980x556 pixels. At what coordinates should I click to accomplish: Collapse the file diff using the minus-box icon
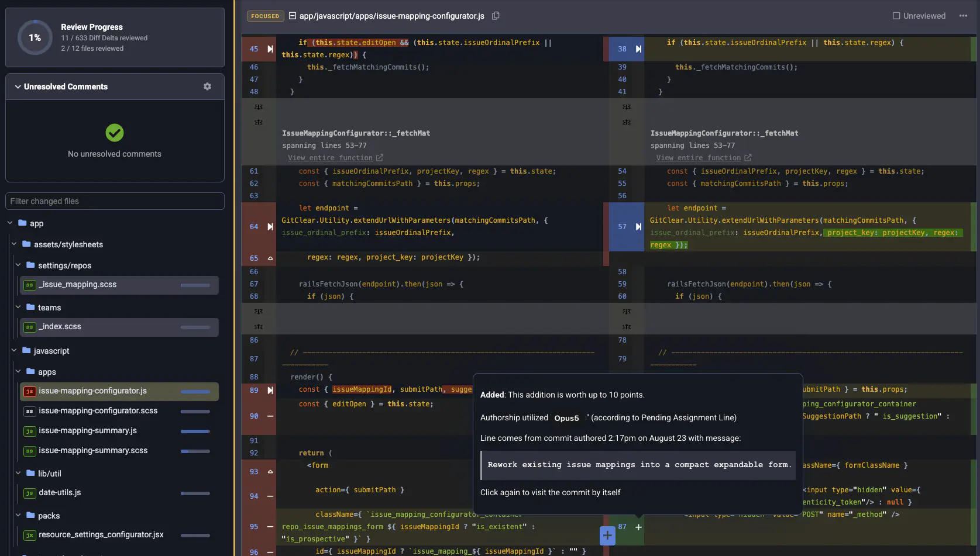(293, 16)
